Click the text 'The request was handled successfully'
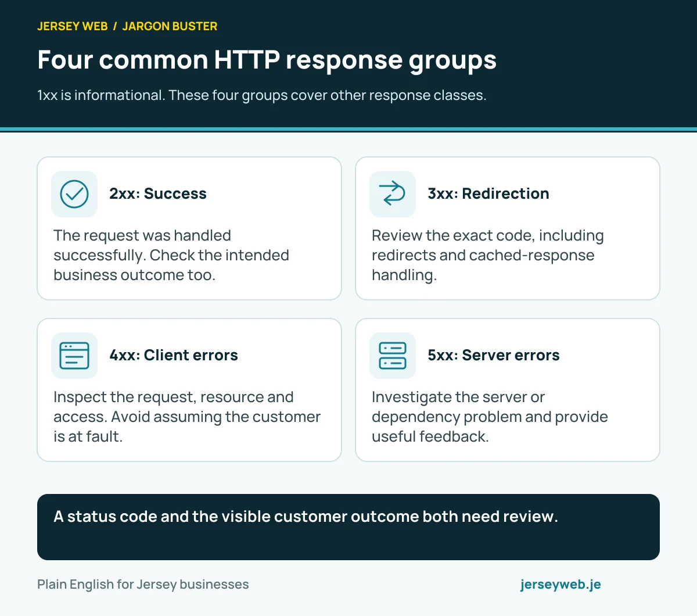697x616 pixels. pos(171,255)
